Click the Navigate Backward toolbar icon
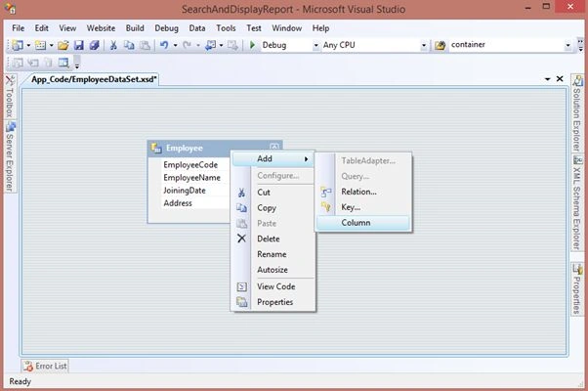The width and height of the screenshot is (588, 391). click(x=210, y=45)
